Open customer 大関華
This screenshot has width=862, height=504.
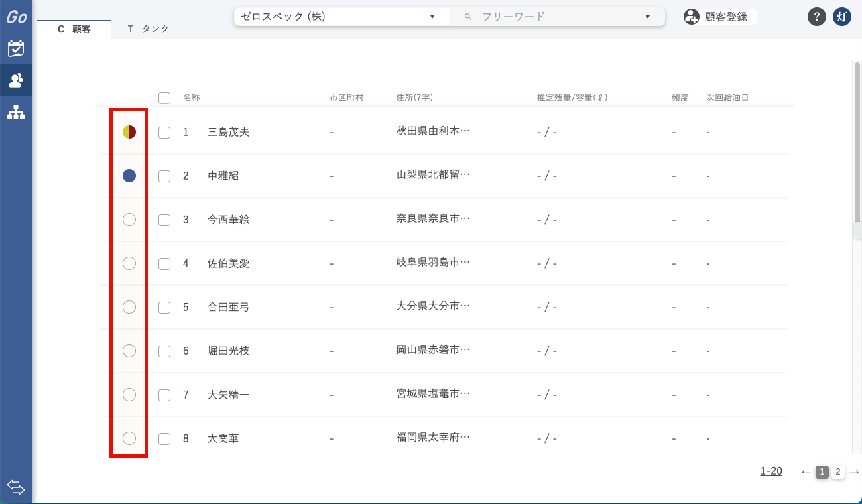[223, 438]
